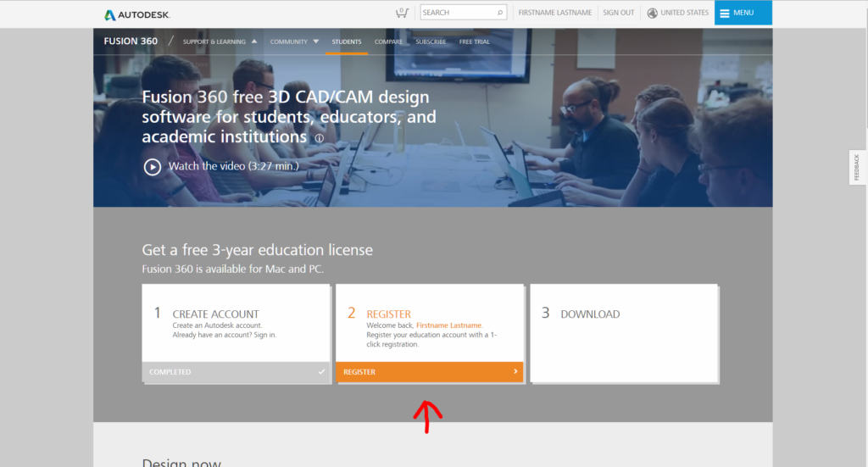868x467 pixels.
Task: Expand Support & Learning dropdown
Action: point(220,42)
